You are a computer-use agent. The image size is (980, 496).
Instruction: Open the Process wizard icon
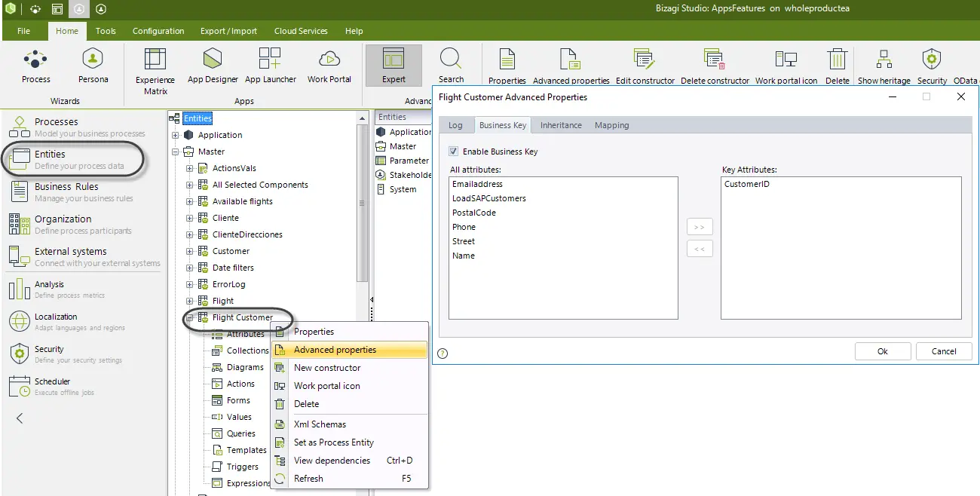click(x=35, y=66)
